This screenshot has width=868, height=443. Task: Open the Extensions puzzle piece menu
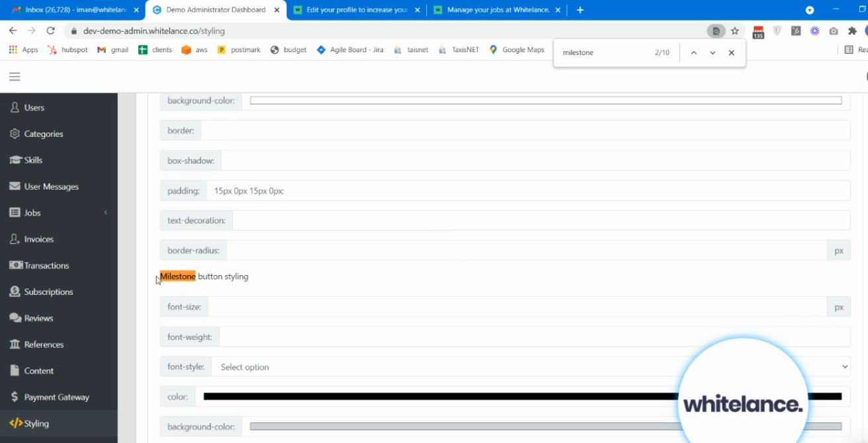pyautogui.click(x=852, y=31)
